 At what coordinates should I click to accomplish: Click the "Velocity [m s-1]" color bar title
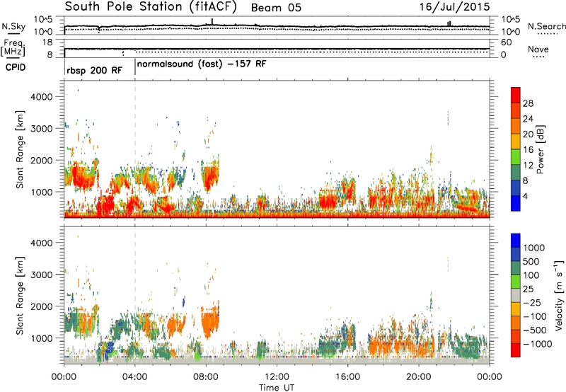pyautogui.click(x=558, y=296)
